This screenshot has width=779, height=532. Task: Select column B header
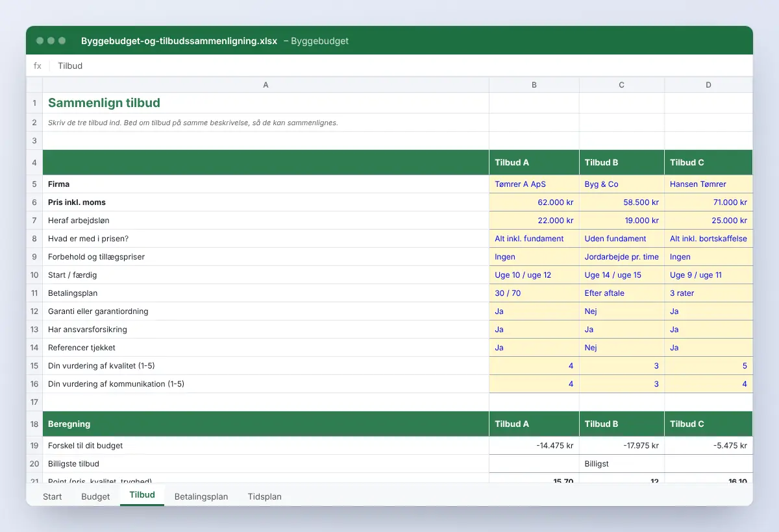click(x=534, y=85)
